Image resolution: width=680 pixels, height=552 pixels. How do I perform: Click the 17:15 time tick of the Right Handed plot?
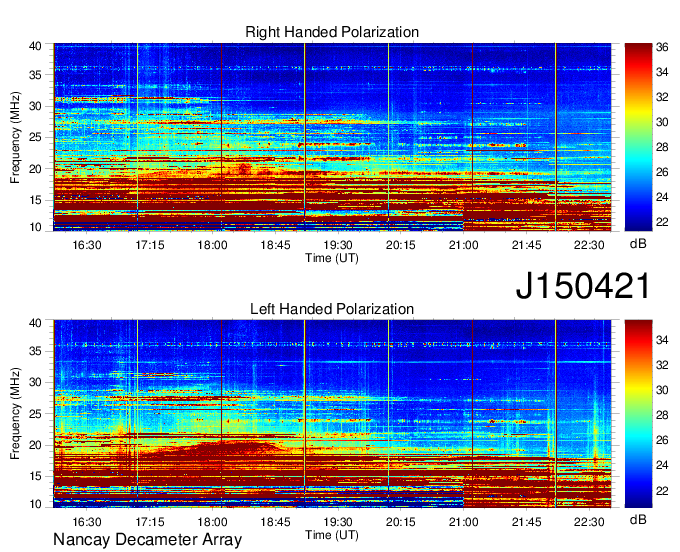coord(150,245)
